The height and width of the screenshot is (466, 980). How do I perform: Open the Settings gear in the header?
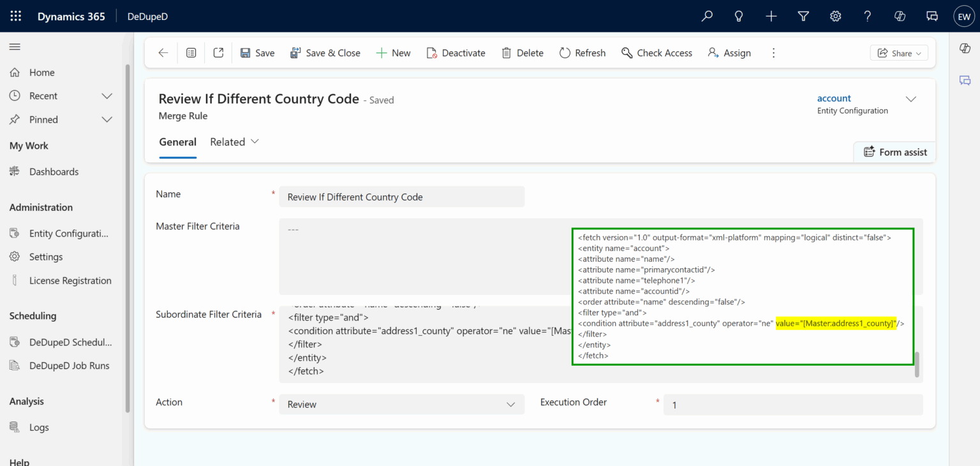[835, 16]
